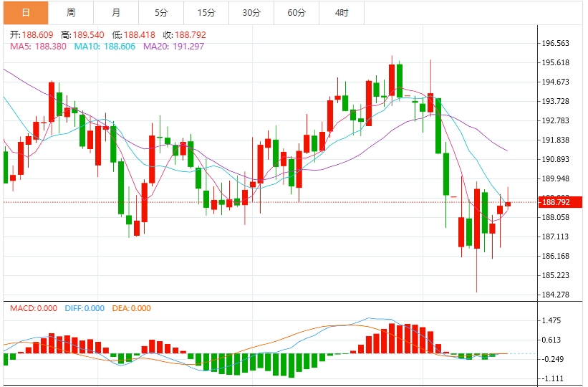Open the 15分 interval tab
This screenshot has width=588, height=387.
206,13
